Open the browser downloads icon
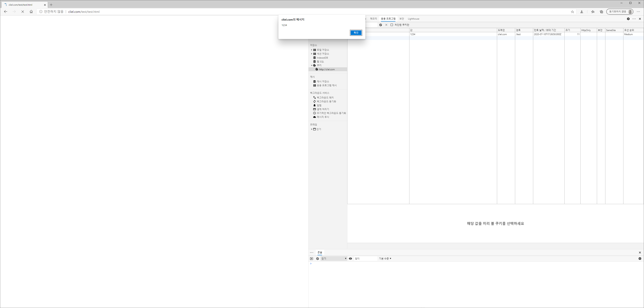The height and width of the screenshot is (308, 644). click(582, 12)
